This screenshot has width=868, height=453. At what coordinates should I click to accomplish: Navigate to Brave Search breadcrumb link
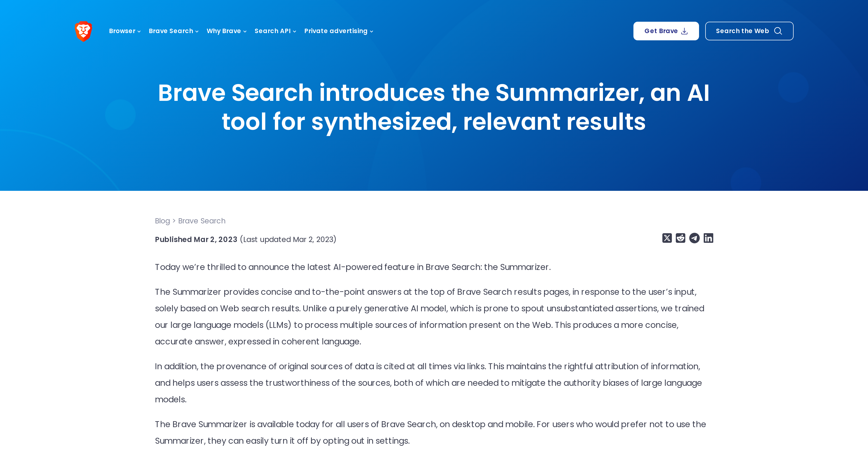coord(202,221)
